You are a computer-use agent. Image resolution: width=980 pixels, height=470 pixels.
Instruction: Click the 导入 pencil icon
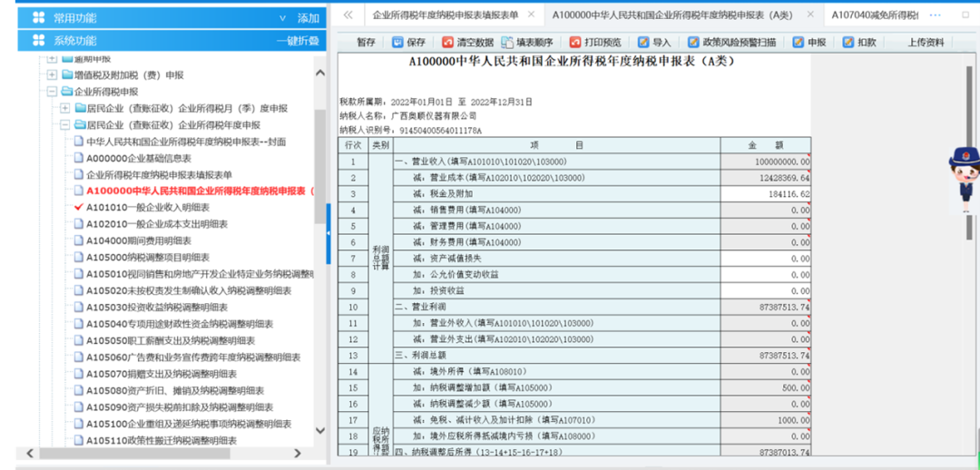point(643,43)
